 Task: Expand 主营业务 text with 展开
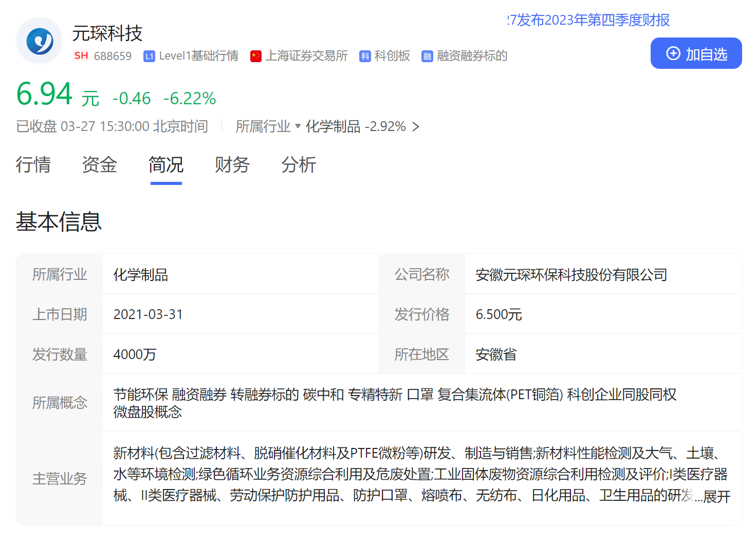tap(716, 497)
